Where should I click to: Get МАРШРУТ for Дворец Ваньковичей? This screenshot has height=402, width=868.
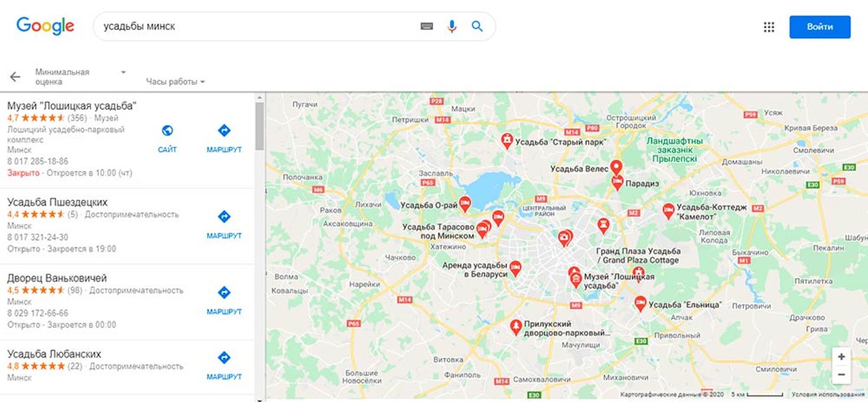(224, 300)
